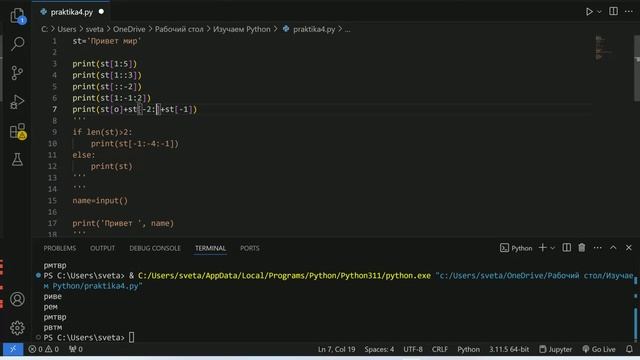Click the CRLF end of line selector
640x360 pixels.
click(x=440, y=349)
